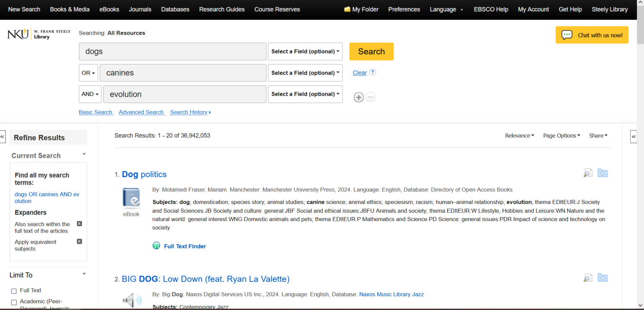Expand field selector for dogs term

coord(305,52)
